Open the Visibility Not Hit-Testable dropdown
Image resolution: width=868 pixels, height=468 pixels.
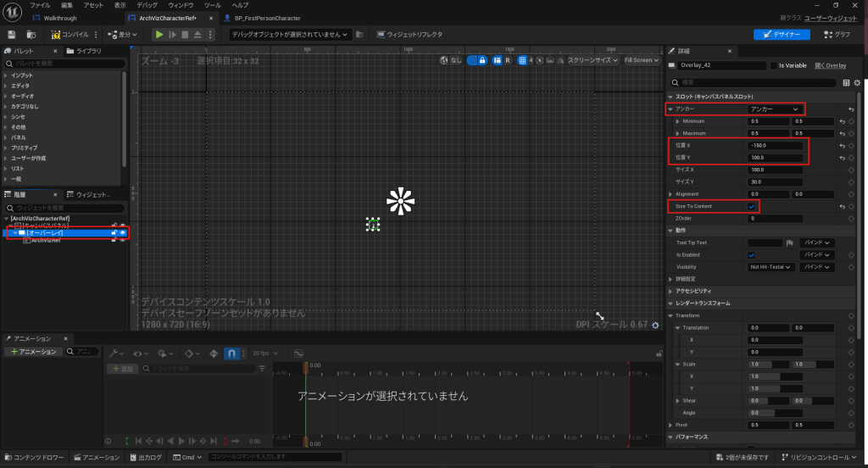click(x=771, y=266)
